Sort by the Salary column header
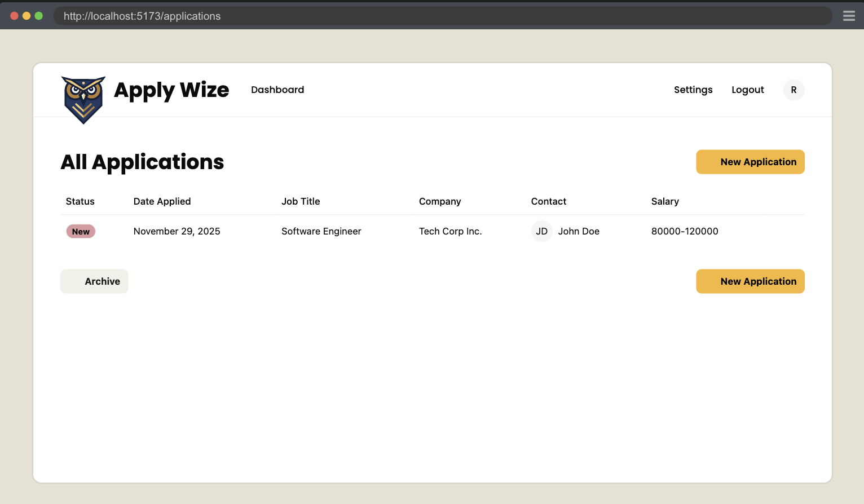The height and width of the screenshot is (504, 864). (x=665, y=201)
